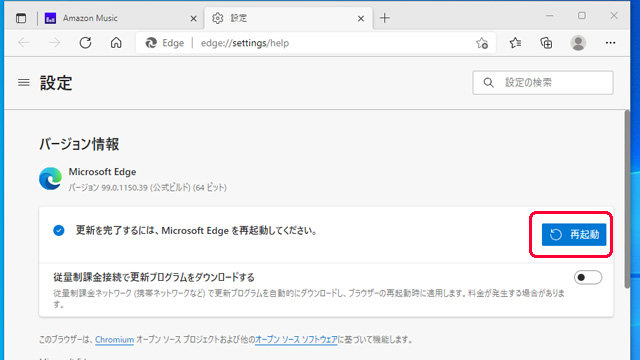Close the Amazon Music tab
Image resolution: width=640 pixels, height=360 pixels.
click(x=193, y=18)
